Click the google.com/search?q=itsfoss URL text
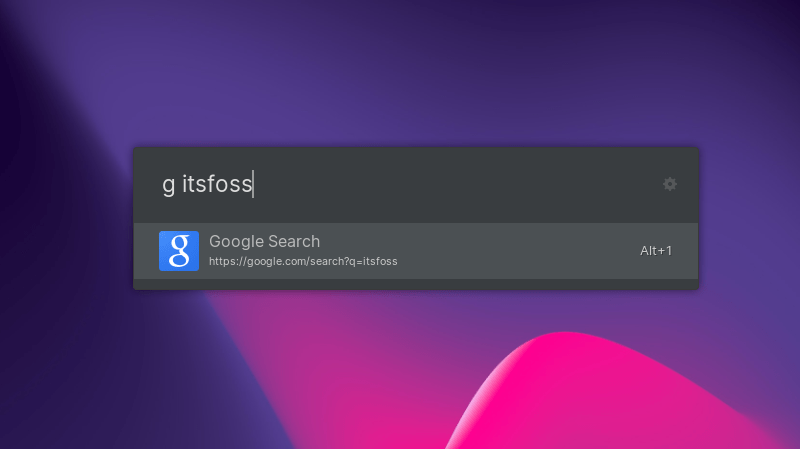800x449 pixels. 303,262
